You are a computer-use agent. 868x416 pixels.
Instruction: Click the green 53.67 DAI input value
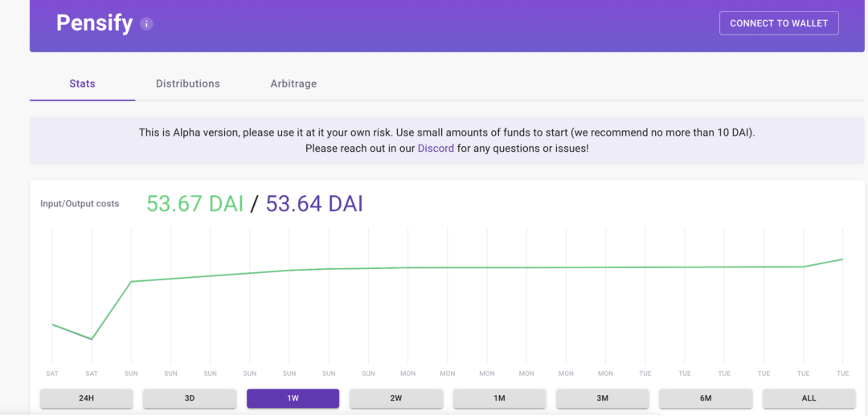(194, 203)
